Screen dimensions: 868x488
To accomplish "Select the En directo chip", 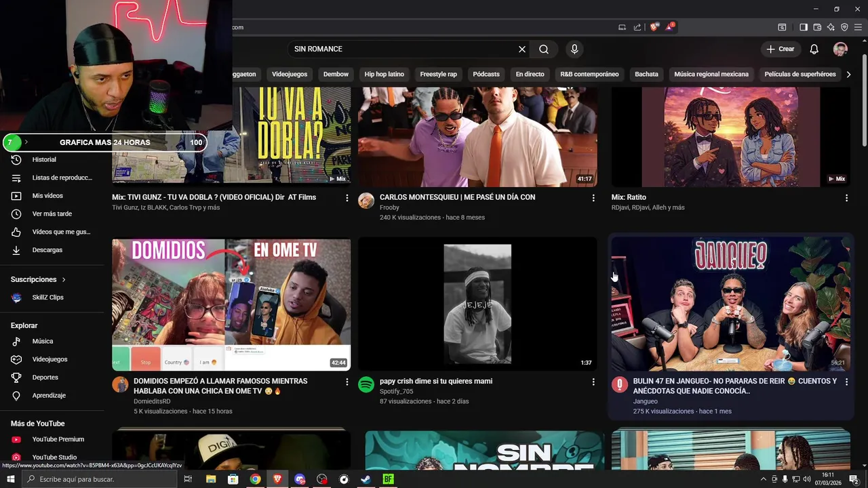I will (x=530, y=74).
